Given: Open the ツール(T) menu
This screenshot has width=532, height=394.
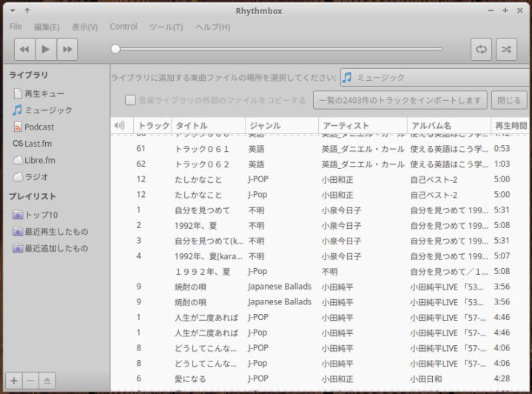Looking at the screenshot, I should pos(166,27).
